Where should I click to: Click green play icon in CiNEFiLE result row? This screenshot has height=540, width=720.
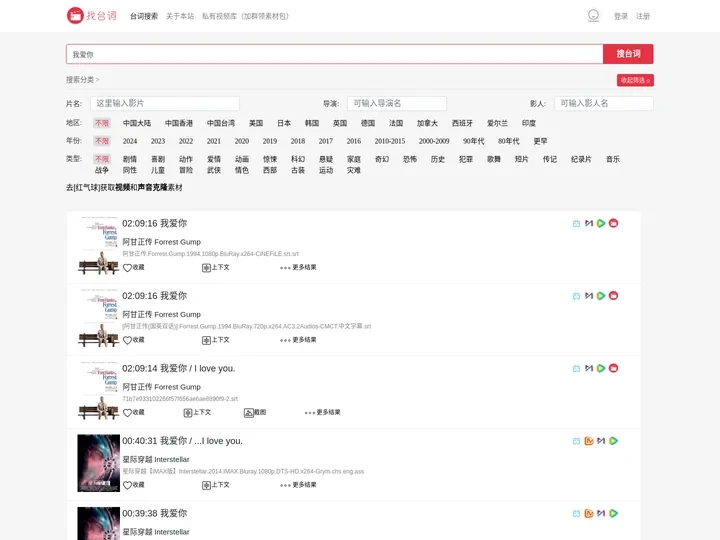point(601,223)
